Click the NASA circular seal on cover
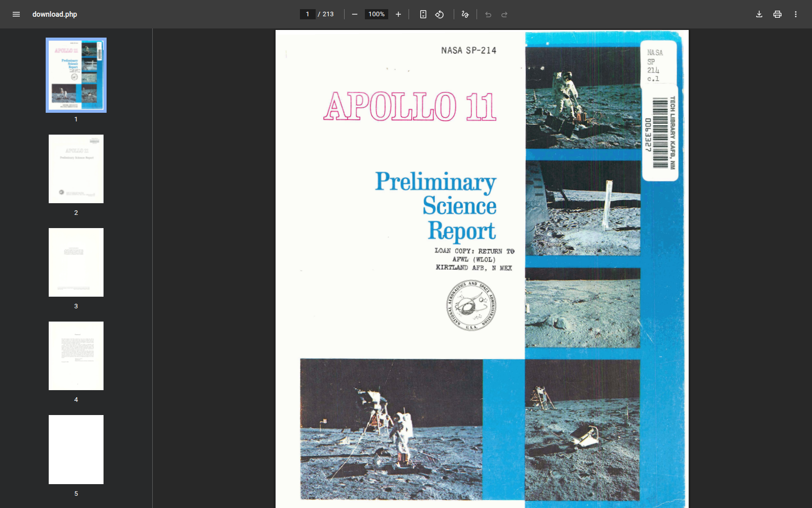Screen dimensions: 812x508 click(471, 306)
